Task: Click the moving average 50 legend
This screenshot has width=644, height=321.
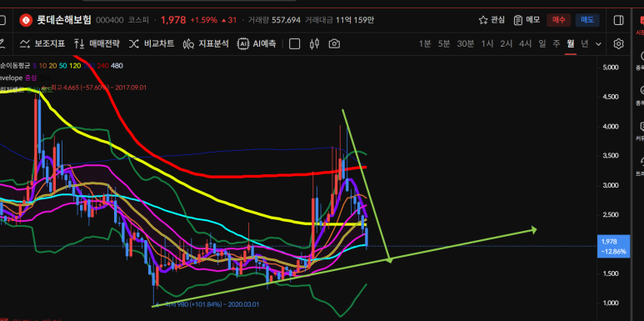Action: point(62,66)
